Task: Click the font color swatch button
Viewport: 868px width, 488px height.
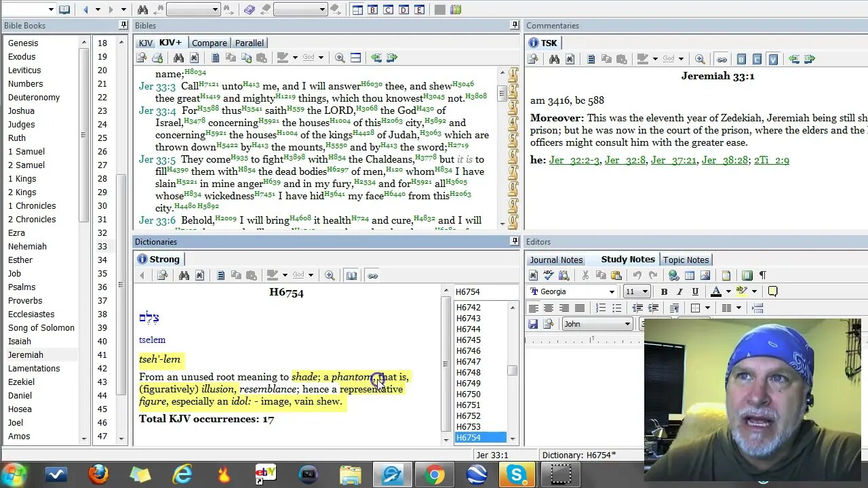Action: pos(715,291)
